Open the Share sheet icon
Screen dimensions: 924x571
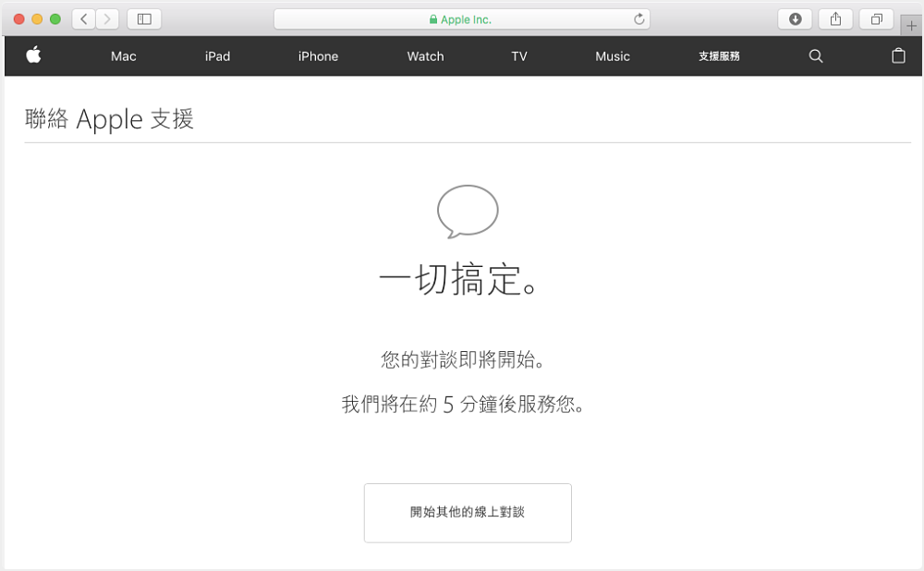click(835, 19)
